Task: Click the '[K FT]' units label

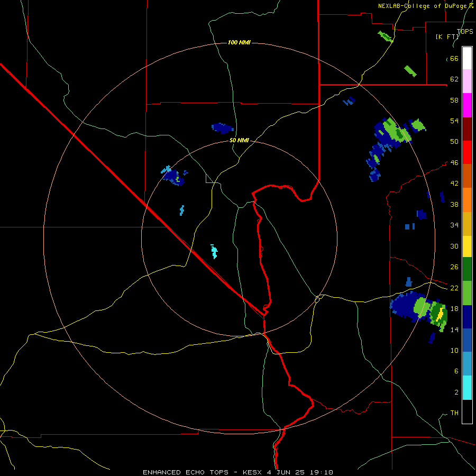Action: click(x=447, y=36)
